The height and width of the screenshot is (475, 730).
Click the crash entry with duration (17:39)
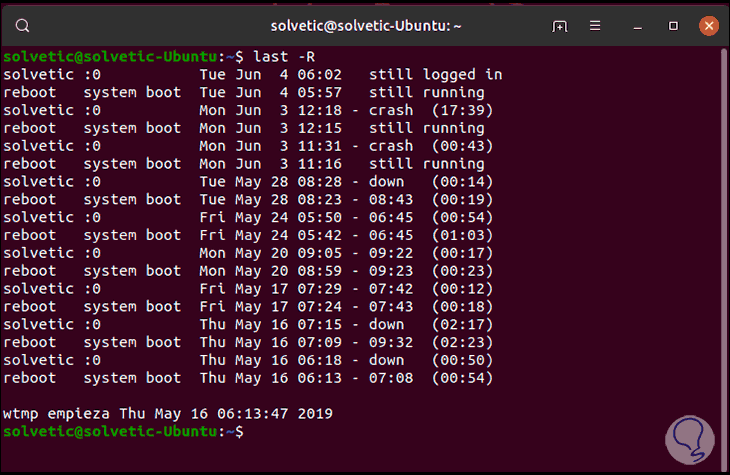tap(248, 110)
